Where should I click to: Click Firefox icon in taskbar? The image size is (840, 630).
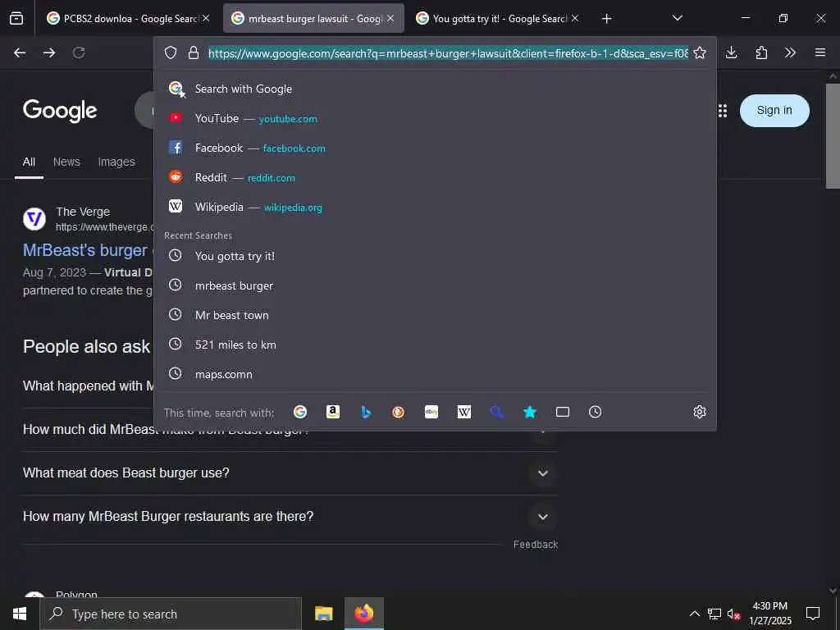[363, 614]
